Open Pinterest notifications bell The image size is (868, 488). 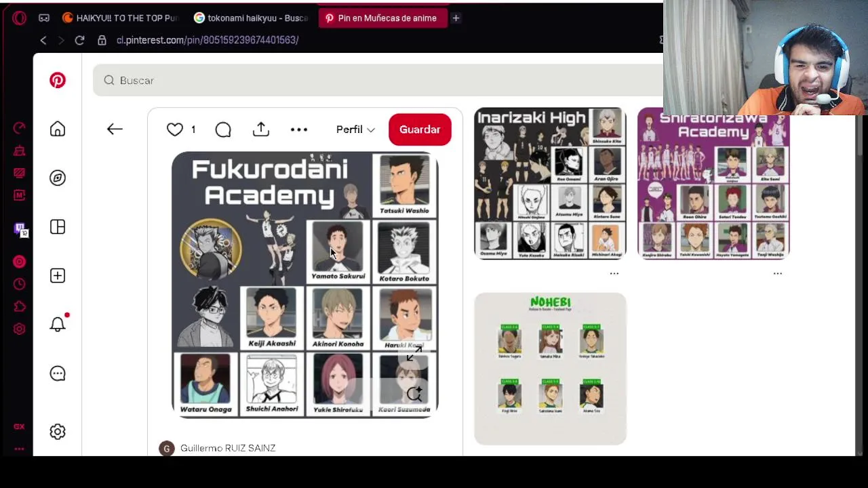click(x=58, y=324)
